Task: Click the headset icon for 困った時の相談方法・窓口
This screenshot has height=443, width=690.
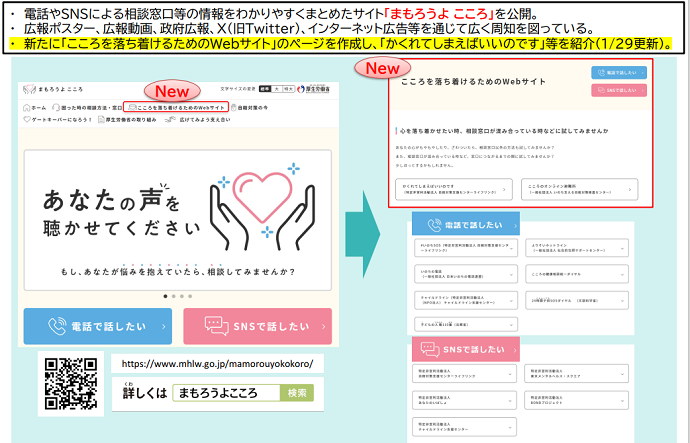Action: 56,107
